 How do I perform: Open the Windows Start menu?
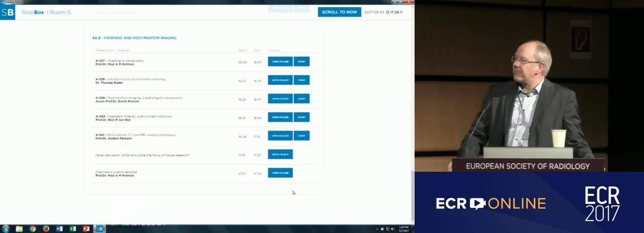[x=6, y=229]
